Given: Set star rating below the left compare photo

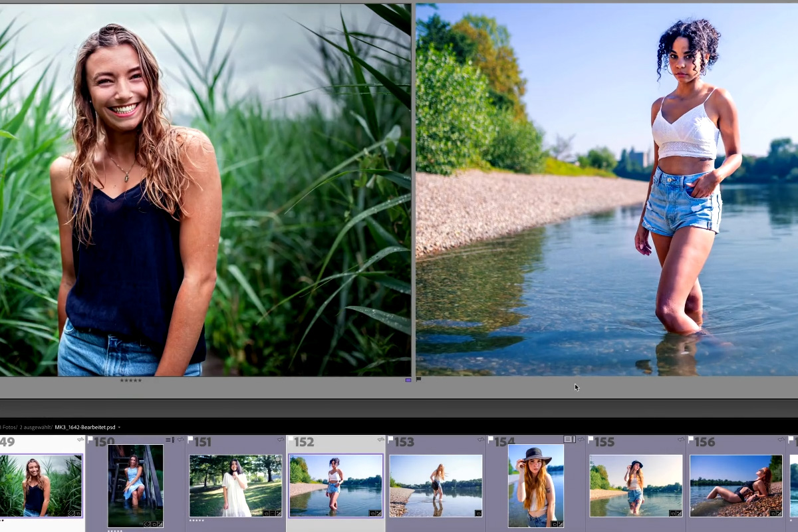Looking at the screenshot, I should pyautogui.click(x=130, y=380).
